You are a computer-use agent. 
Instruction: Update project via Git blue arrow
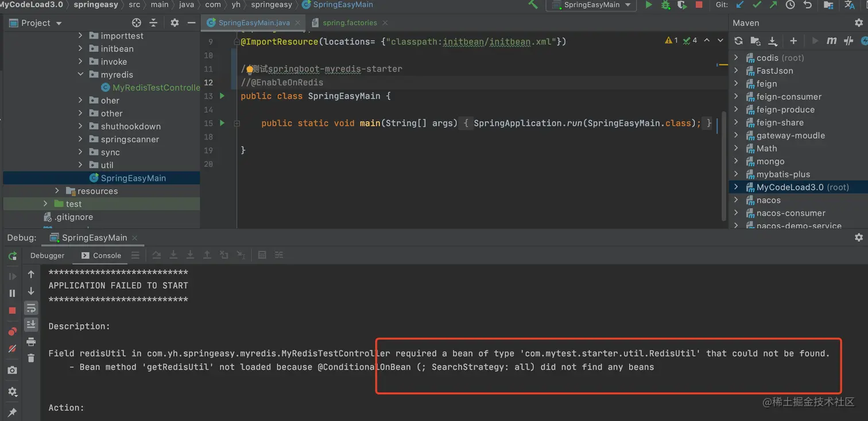pyautogui.click(x=740, y=5)
